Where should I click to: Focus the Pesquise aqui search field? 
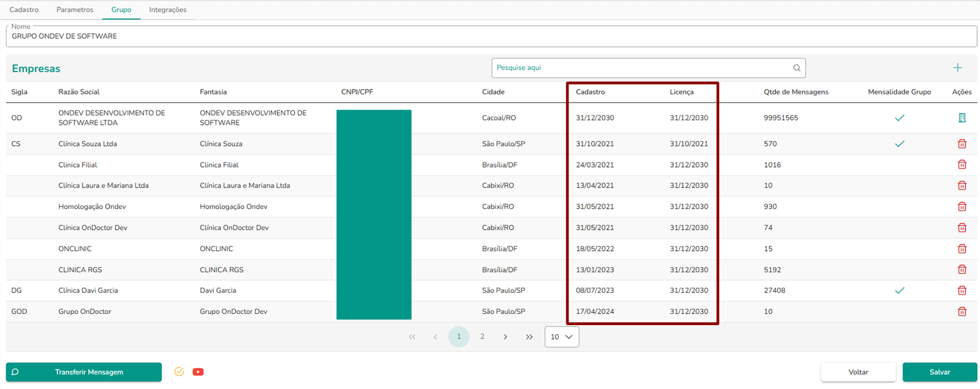point(641,68)
